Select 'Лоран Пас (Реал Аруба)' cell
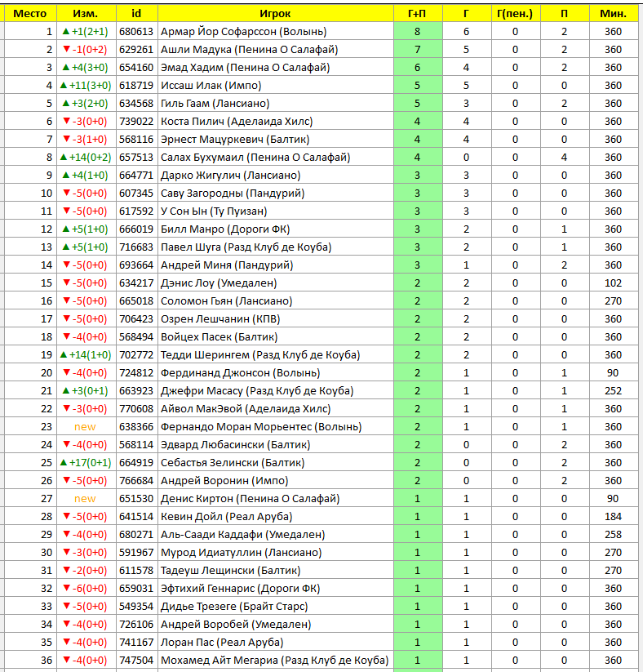 [x=276, y=643]
